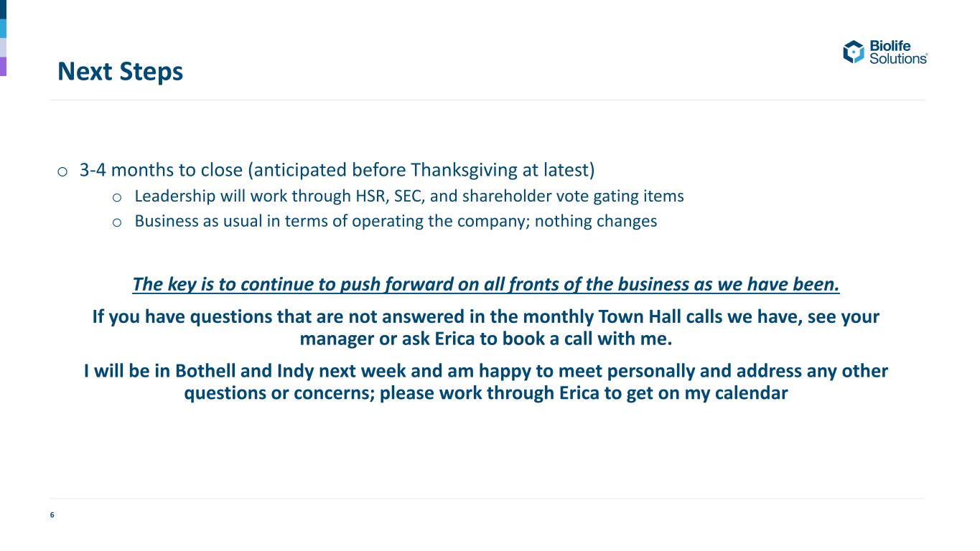
Task: Click "work through Erica" calendar line
Action: [486, 394]
